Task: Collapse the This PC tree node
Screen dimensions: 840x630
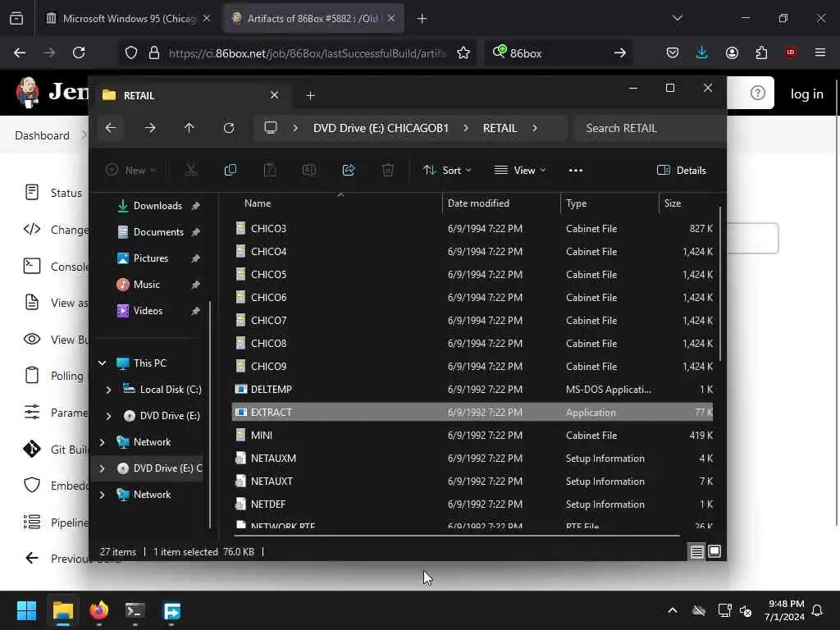Action: tap(103, 363)
